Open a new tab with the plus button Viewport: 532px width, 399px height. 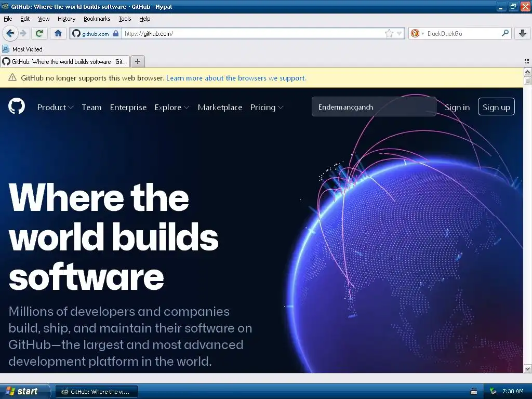tap(137, 61)
